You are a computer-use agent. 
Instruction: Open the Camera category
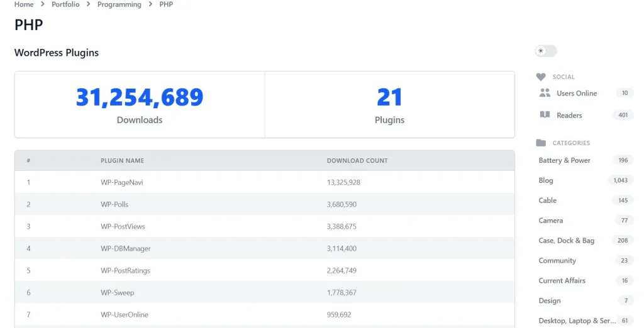tap(551, 221)
